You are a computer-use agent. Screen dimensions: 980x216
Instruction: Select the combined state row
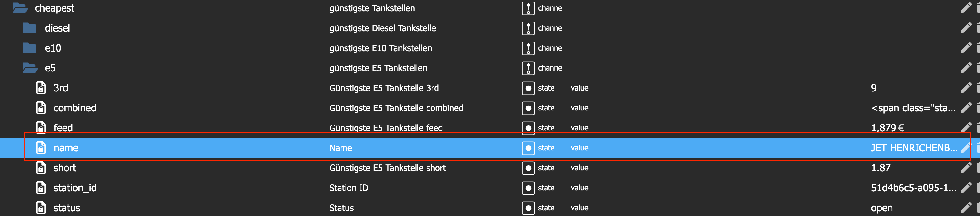pyautogui.click(x=490, y=108)
